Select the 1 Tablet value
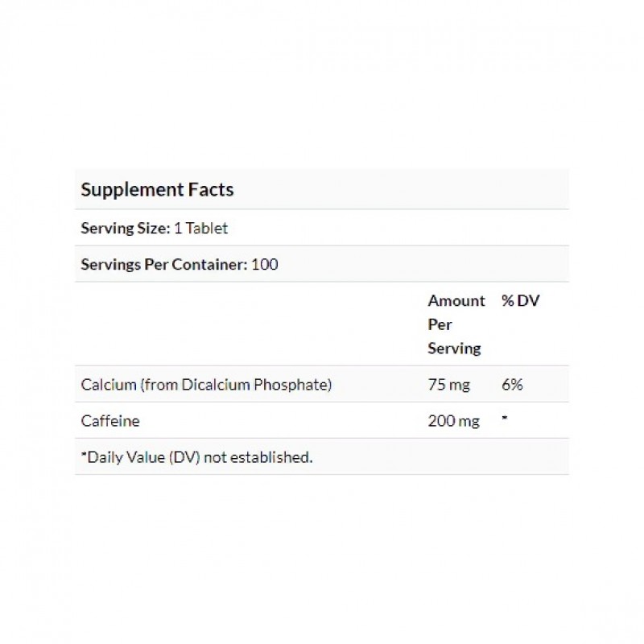 201,228
